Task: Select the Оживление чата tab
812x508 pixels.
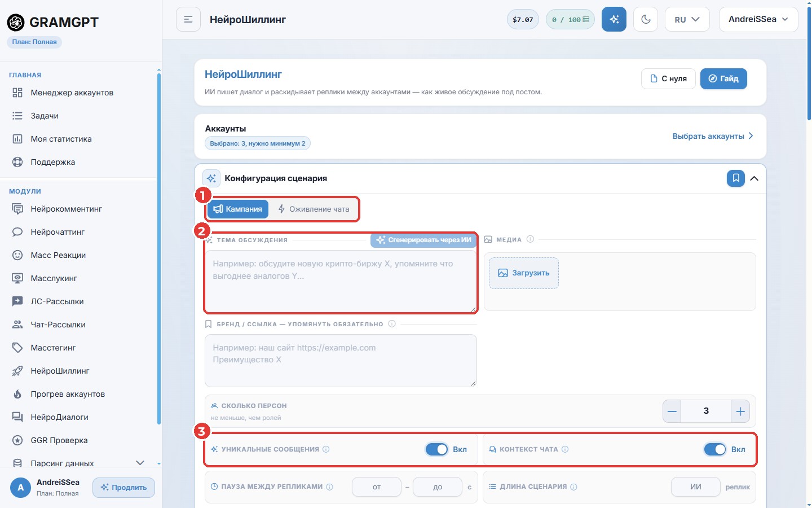Action: click(314, 209)
